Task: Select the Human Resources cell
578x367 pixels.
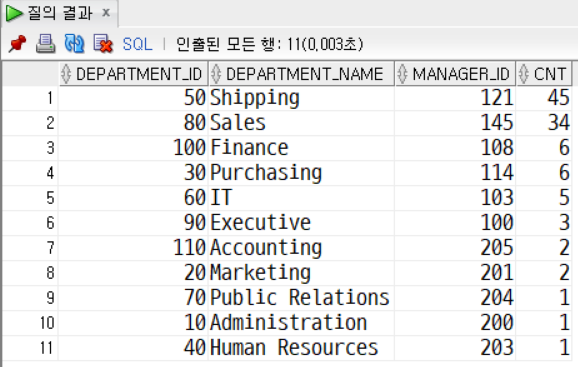Action: (x=302, y=348)
